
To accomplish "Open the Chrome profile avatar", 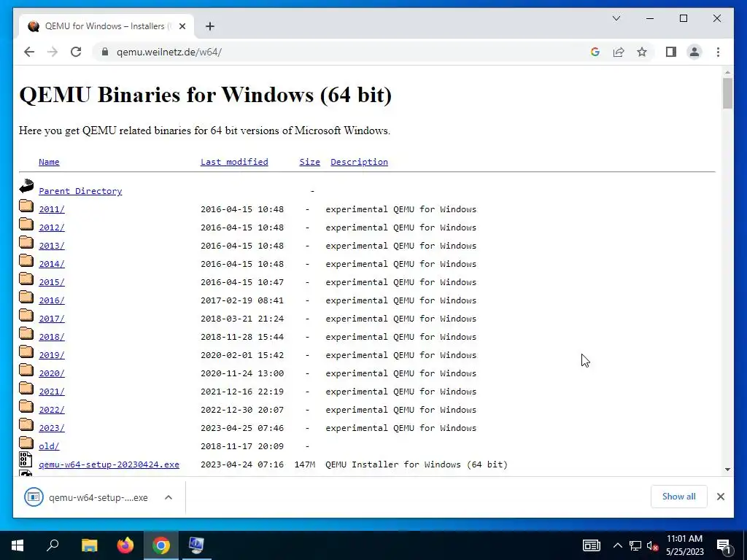I will (694, 52).
